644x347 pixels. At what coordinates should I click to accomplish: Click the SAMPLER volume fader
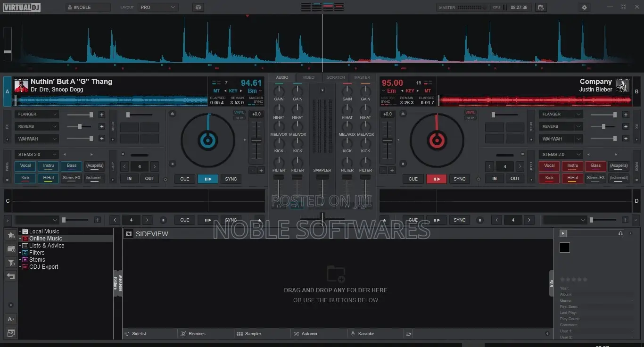click(x=322, y=177)
